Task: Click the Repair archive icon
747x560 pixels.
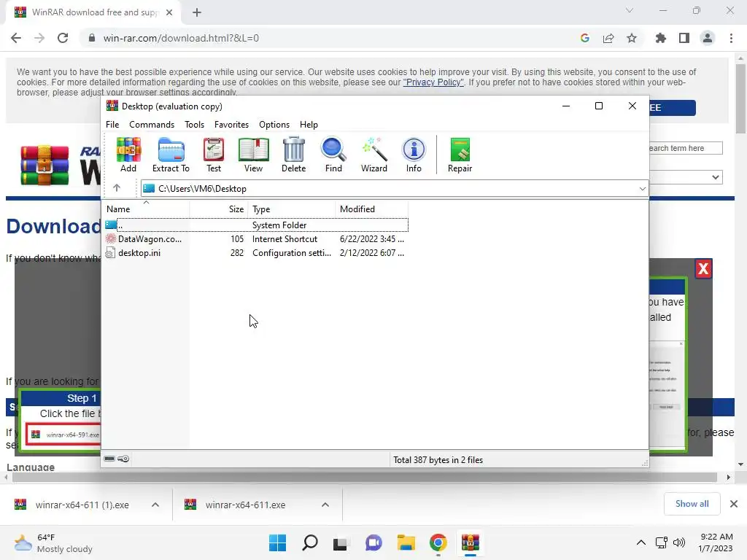Action: pos(460,155)
